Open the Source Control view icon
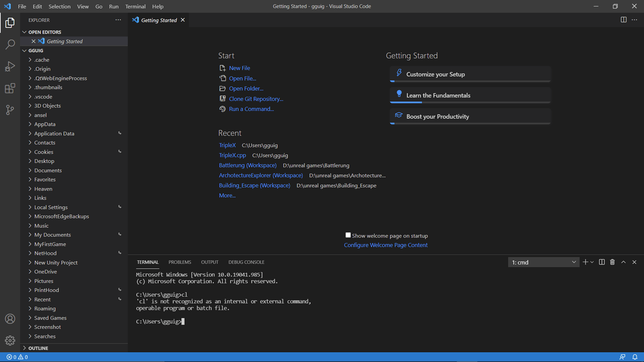This screenshot has width=644, height=362. (x=10, y=110)
